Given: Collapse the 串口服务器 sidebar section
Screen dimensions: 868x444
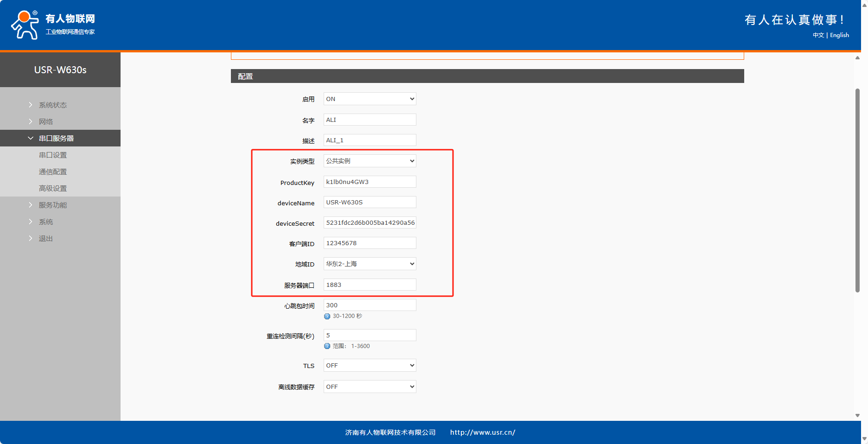Looking at the screenshot, I should (x=56, y=139).
